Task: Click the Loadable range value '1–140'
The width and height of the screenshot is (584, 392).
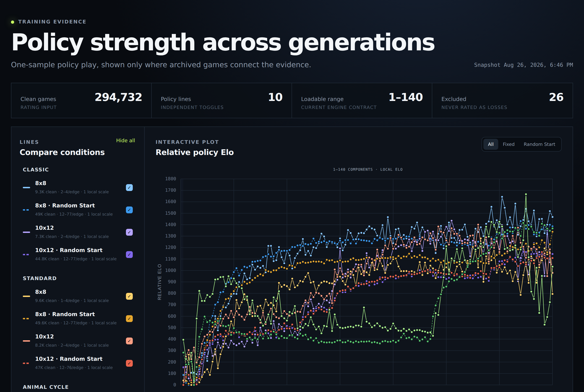Action: (x=406, y=97)
